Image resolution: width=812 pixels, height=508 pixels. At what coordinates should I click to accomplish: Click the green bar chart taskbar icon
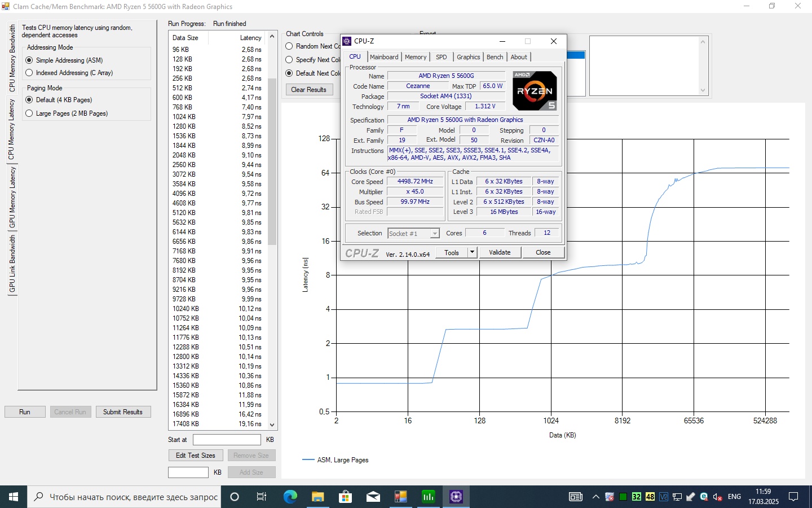[428, 497]
